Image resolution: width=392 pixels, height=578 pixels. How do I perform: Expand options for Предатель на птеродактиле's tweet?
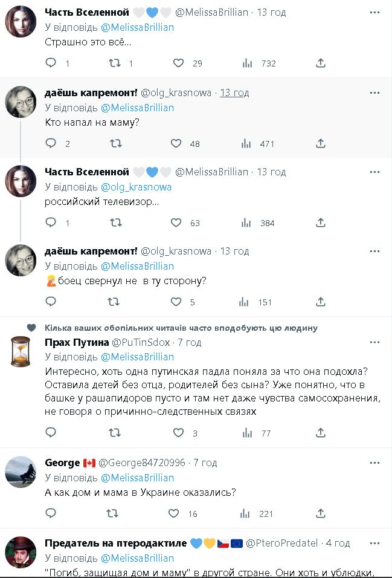pos(375,543)
